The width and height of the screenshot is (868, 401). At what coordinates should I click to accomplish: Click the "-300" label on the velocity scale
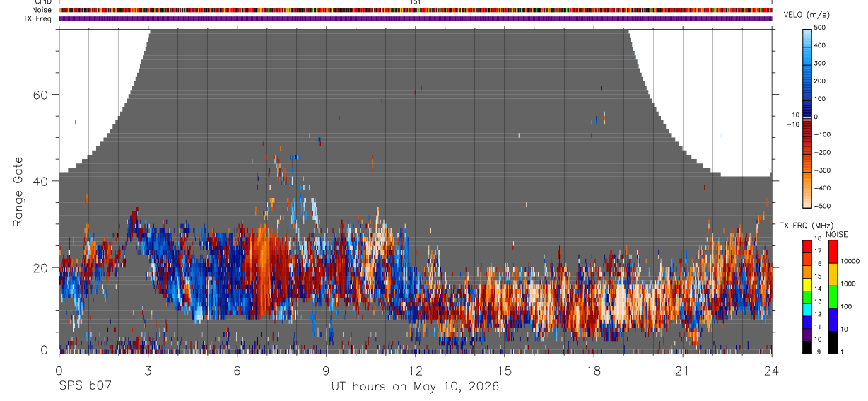tap(823, 170)
